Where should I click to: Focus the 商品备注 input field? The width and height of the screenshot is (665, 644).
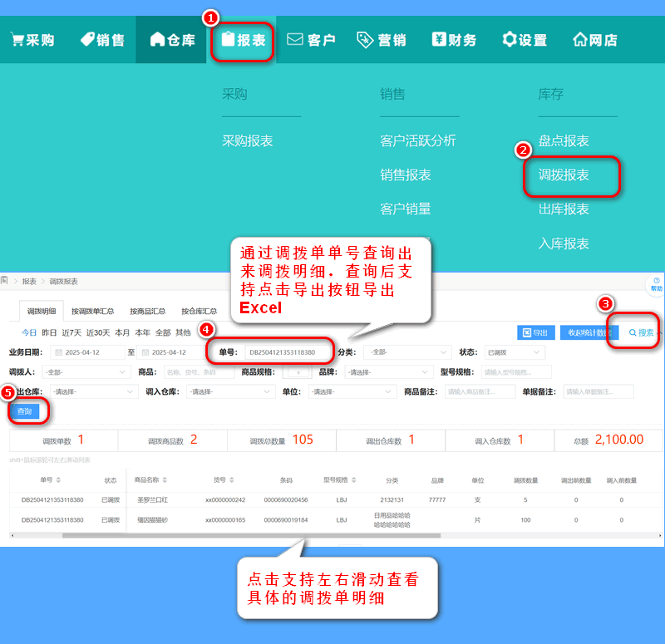pos(480,391)
